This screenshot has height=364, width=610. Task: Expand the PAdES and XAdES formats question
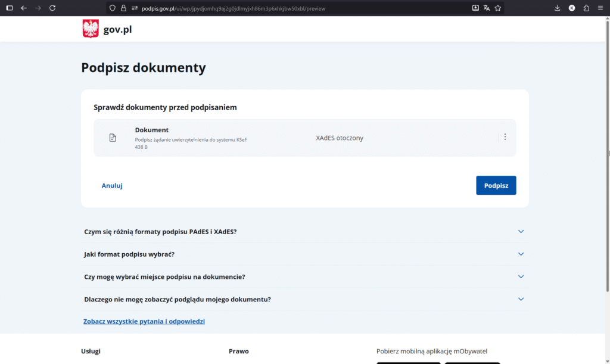click(521, 231)
